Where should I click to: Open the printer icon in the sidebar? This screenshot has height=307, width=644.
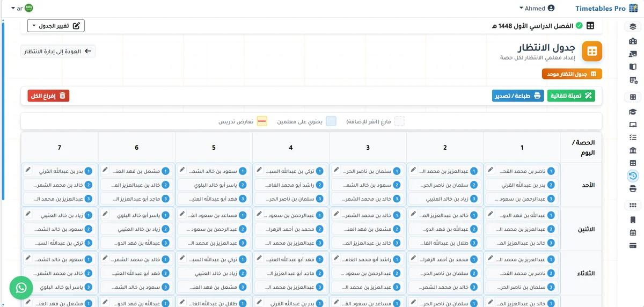coord(633,188)
